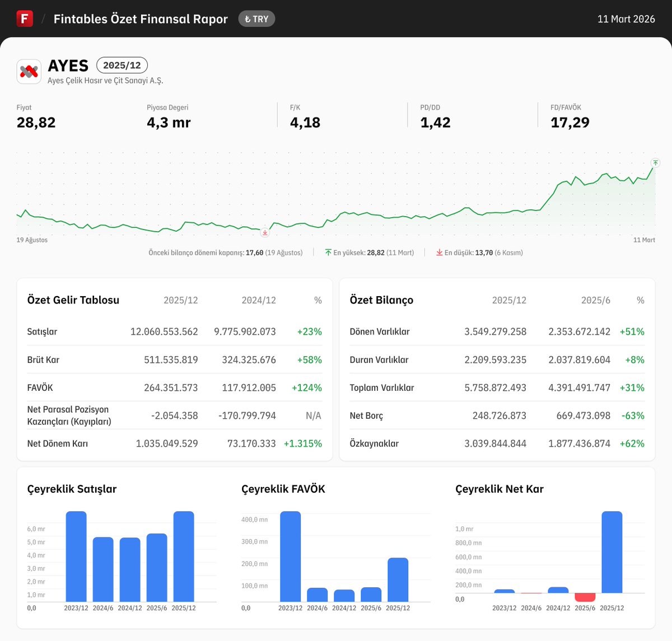672x641 pixels.
Task: Toggle the currency via the TRY badge
Action: tap(256, 18)
